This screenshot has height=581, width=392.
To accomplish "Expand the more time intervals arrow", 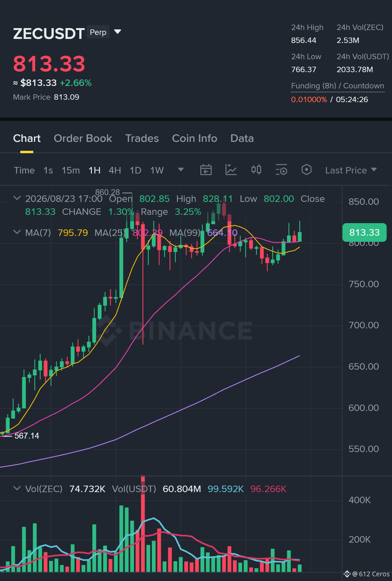I will (x=181, y=170).
